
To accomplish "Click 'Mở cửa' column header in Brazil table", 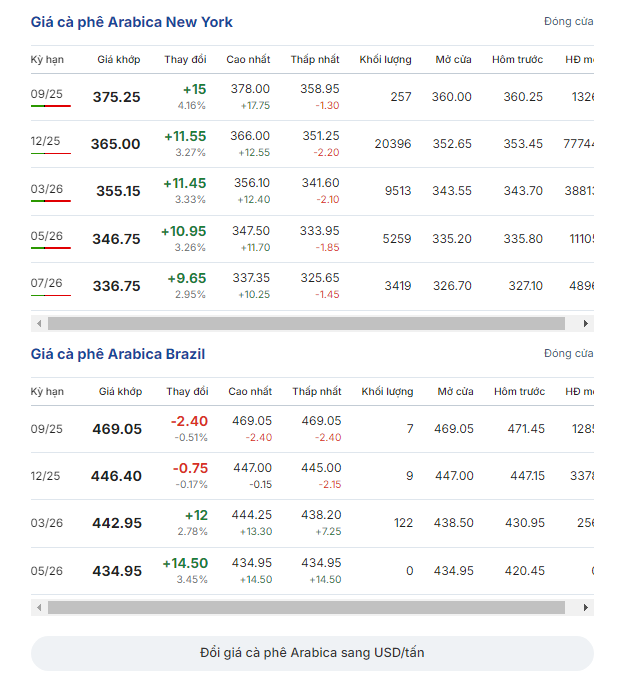I will point(455,391).
